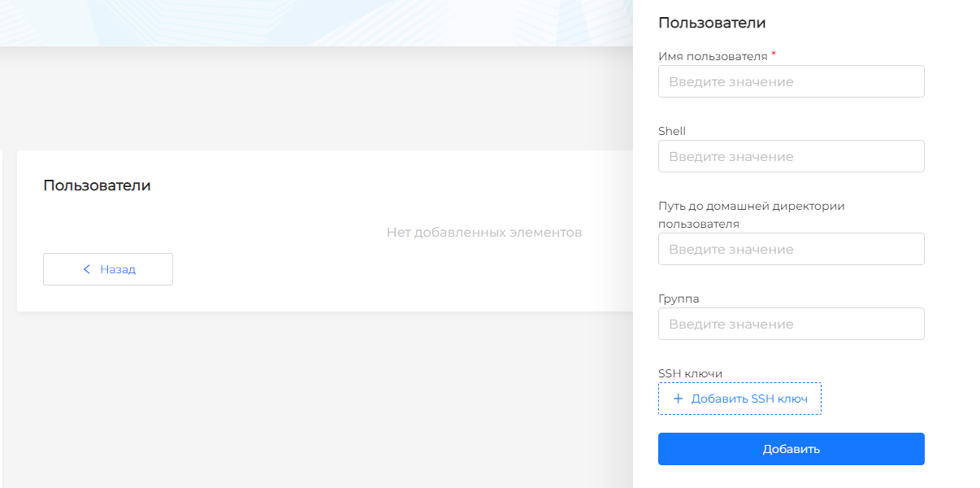Viewport: 980px width, 488px height.
Task: Click the Пользователи heading in main card
Action: coord(97,185)
